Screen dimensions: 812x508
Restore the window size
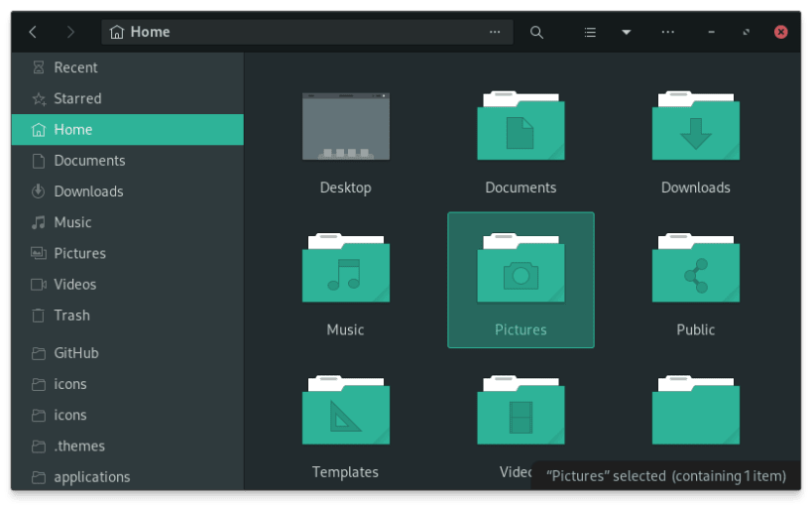746,32
